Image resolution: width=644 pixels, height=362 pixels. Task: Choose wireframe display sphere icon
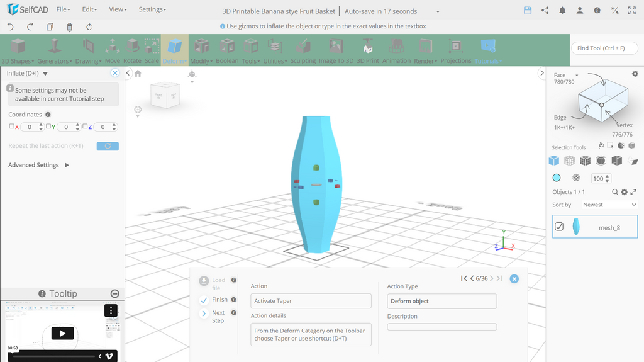576,178
